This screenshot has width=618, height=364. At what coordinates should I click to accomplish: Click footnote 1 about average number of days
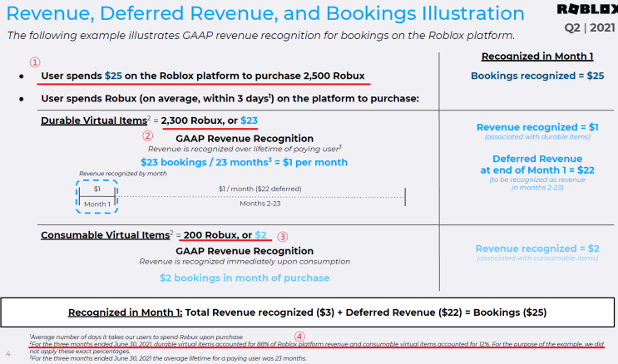pyautogui.click(x=136, y=337)
